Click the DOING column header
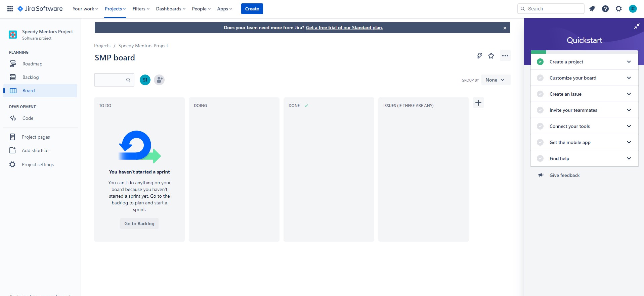The height and width of the screenshot is (296, 644). click(200, 105)
